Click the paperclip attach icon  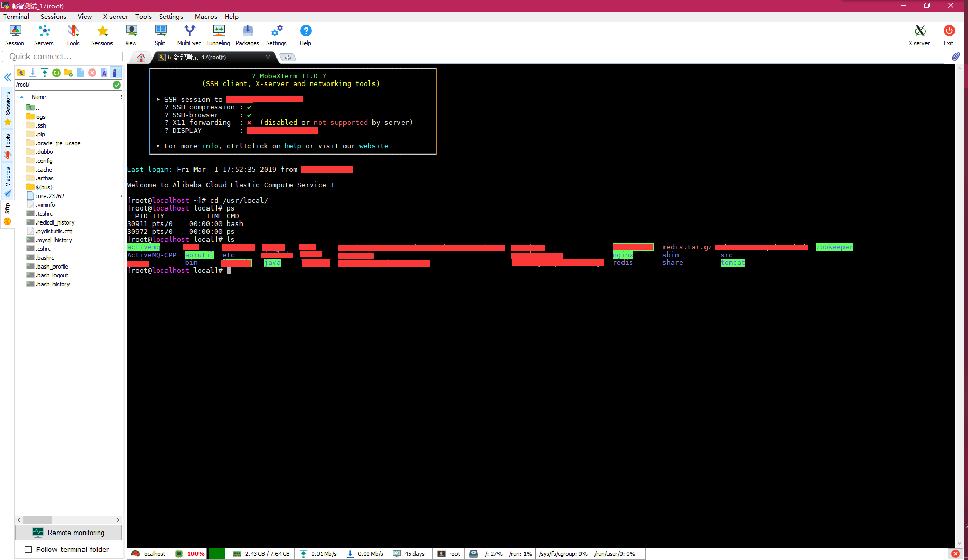click(956, 57)
